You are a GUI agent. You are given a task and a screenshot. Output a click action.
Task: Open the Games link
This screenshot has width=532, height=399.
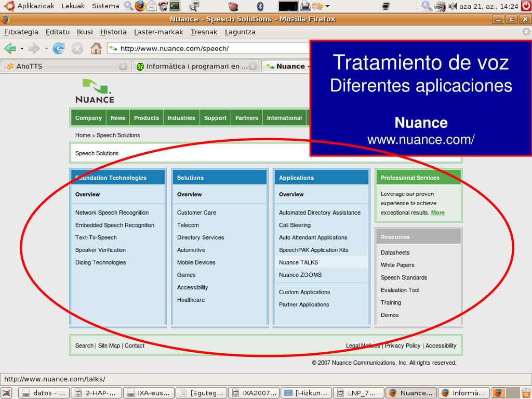187,275
